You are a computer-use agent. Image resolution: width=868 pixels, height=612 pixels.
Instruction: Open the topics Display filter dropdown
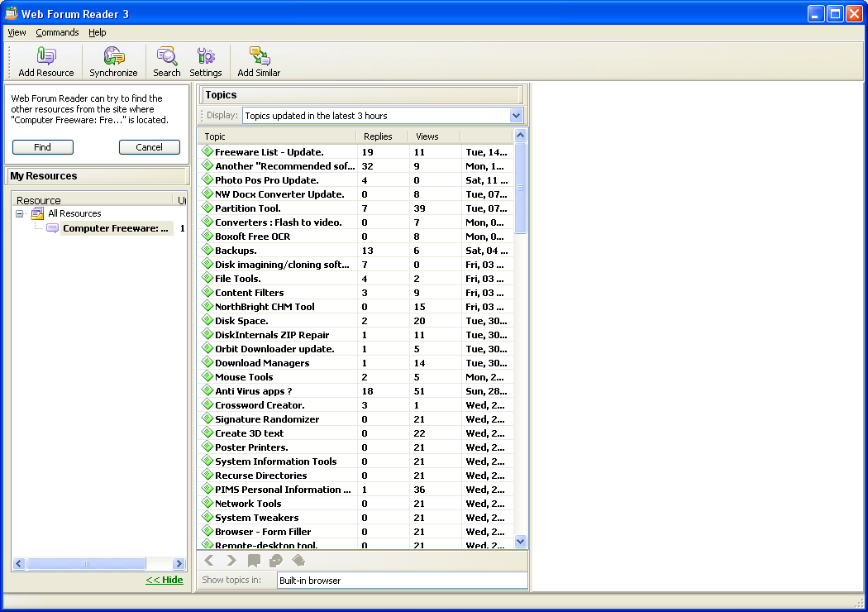[x=516, y=116]
